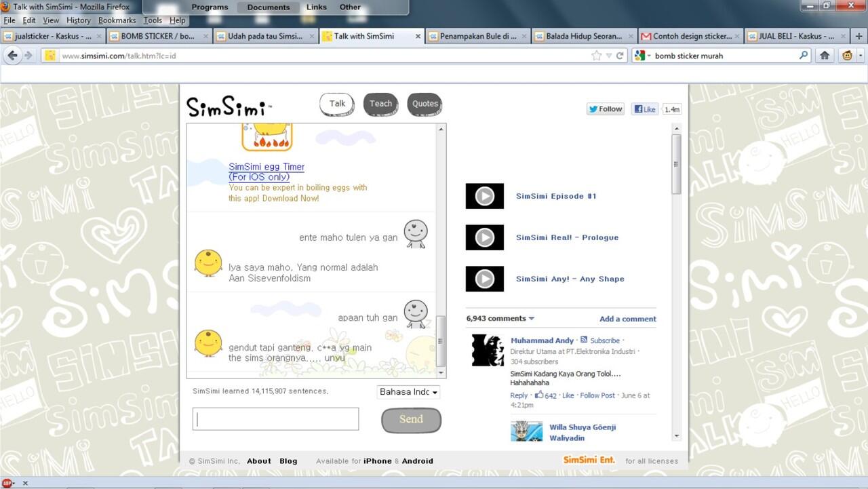The height and width of the screenshot is (489, 868).
Task: Open the History menu
Action: [79, 20]
